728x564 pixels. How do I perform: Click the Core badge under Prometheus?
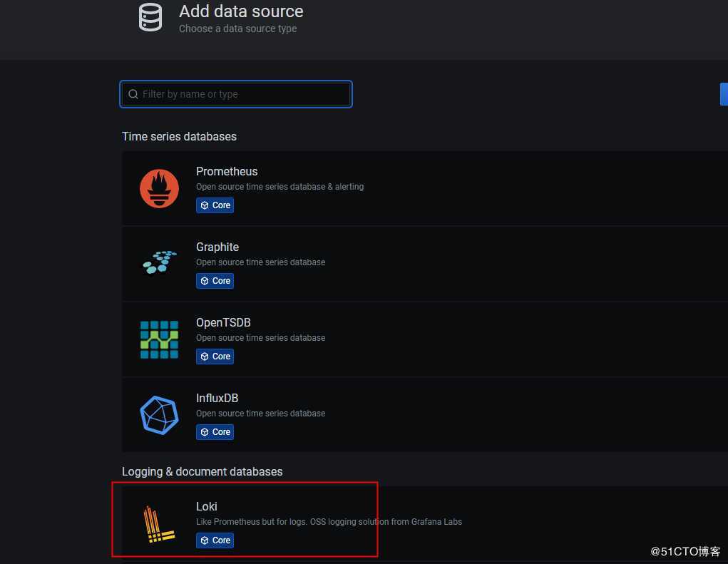[x=215, y=205]
